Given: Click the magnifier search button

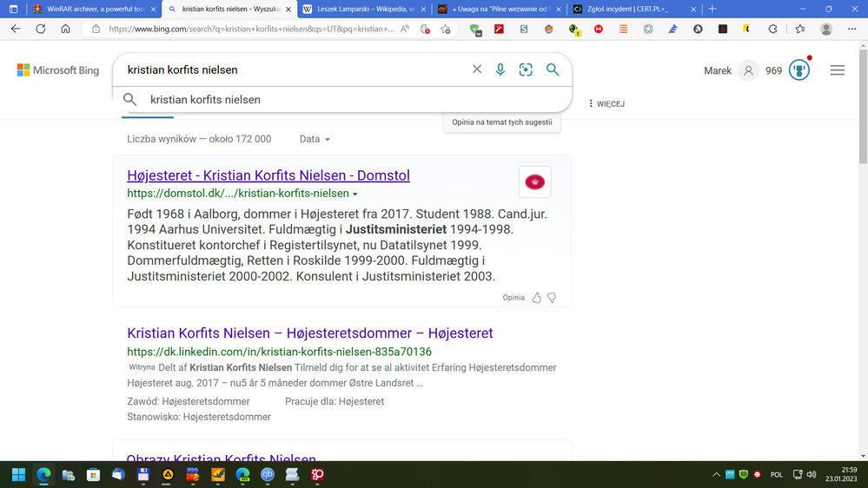Looking at the screenshot, I should click(x=553, y=69).
